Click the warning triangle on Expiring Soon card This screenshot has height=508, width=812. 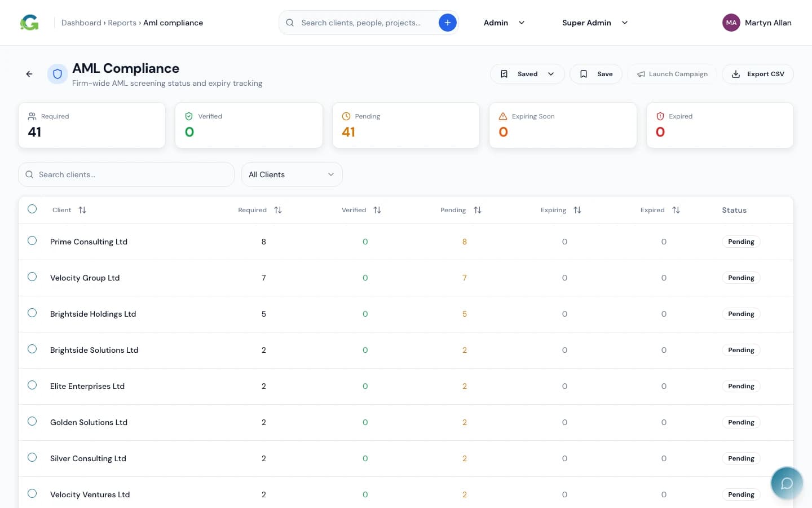(503, 116)
